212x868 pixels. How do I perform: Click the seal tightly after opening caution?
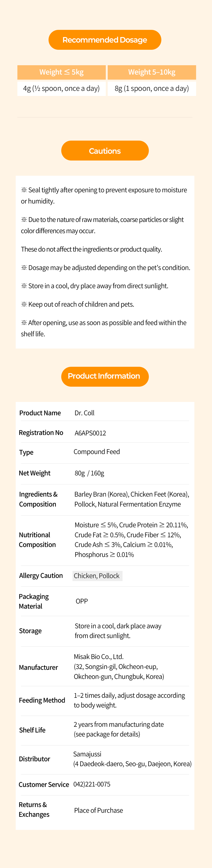click(104, 195)
